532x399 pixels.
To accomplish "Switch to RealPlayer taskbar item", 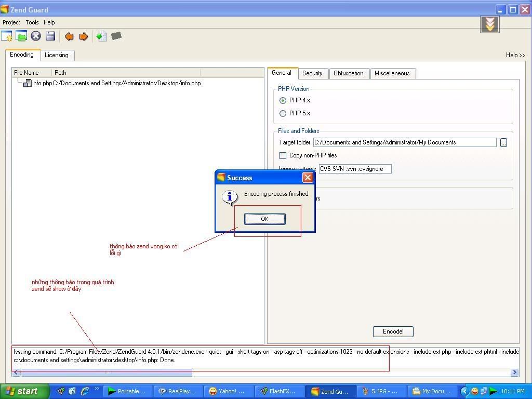I will pyautogui.click(x=178, y=391).
